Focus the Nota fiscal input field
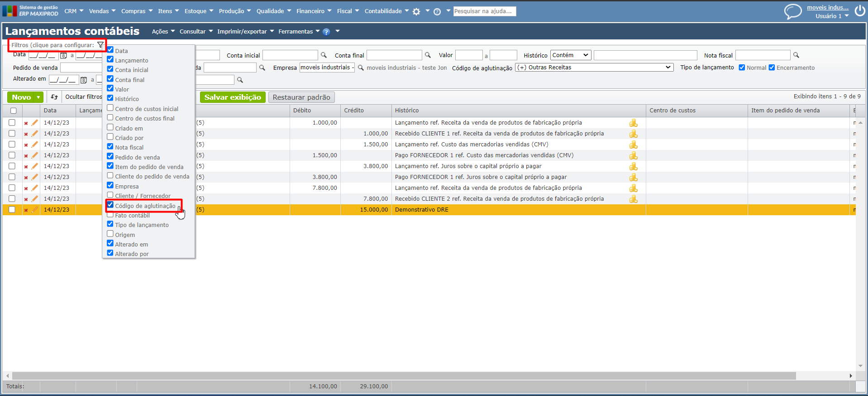This screenshot has width=868, height=396. click(763, 55)
